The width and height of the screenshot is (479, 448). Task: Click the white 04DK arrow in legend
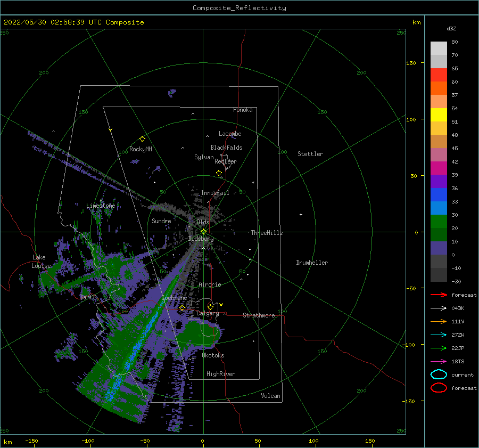pos(439,308)
